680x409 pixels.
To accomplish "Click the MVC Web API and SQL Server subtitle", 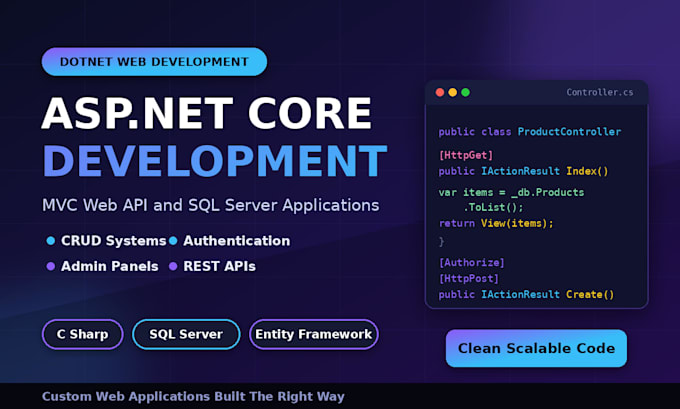I will (211, 205).
